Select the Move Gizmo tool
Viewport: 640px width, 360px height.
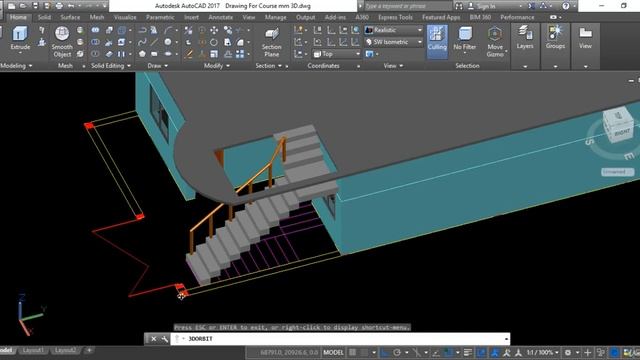tap(495, 42)
